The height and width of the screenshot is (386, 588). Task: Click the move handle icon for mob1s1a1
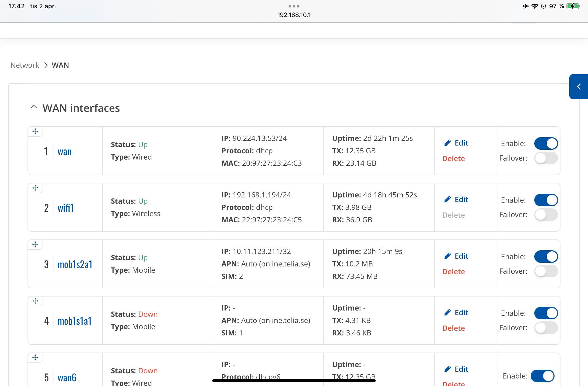(35, 301)
